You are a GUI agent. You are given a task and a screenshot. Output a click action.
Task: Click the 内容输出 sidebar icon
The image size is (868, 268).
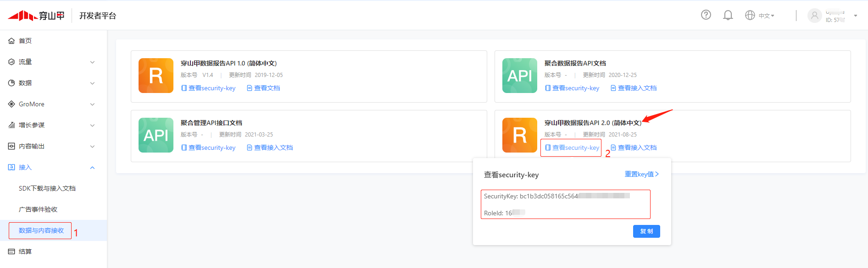pos(11,146)
